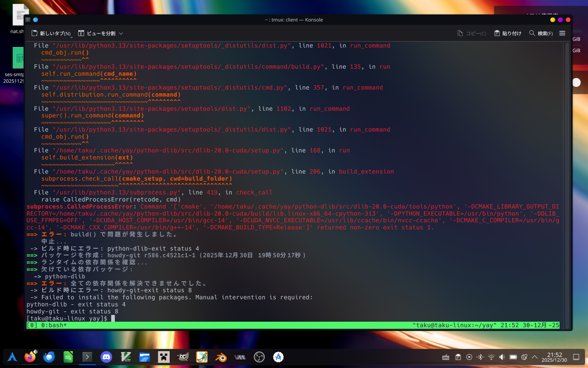Click the Konsole terminal scrollbar
This screenshot has height=368, width=588.
pyautogui.click(x=567, y=184)
